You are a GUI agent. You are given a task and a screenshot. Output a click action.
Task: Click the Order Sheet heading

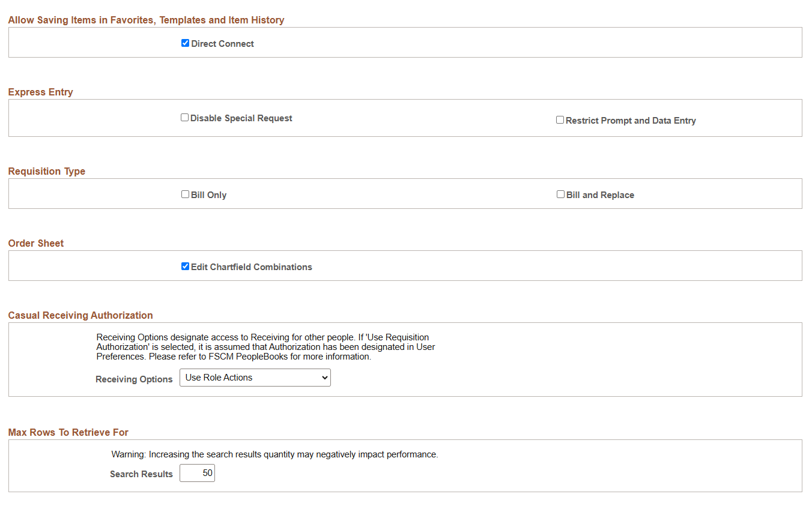pos(36,243)
